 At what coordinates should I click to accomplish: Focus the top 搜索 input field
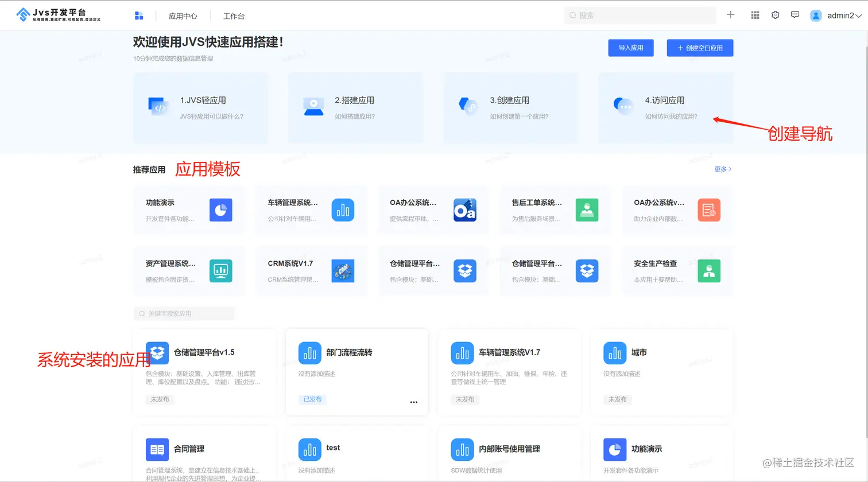[640, 15]
